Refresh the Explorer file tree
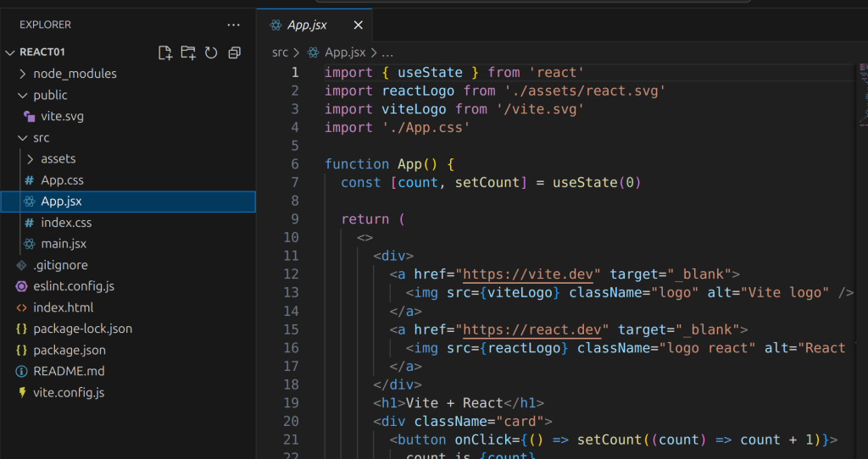The image size is (868, 459). coord(211,53)
